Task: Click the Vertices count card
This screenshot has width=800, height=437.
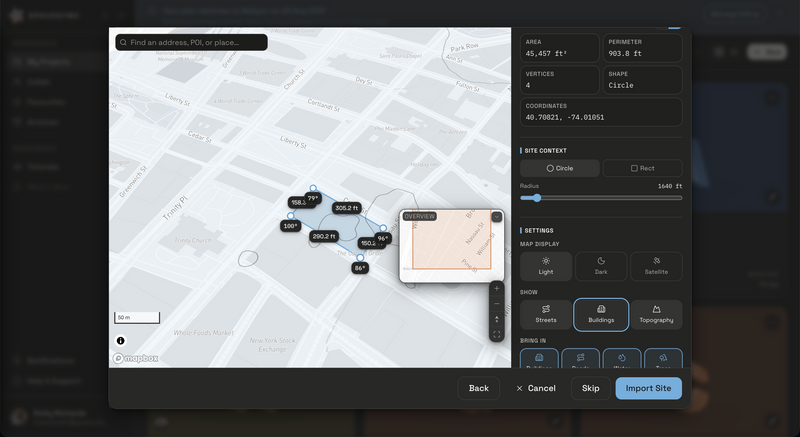Action: click(560, 80)
